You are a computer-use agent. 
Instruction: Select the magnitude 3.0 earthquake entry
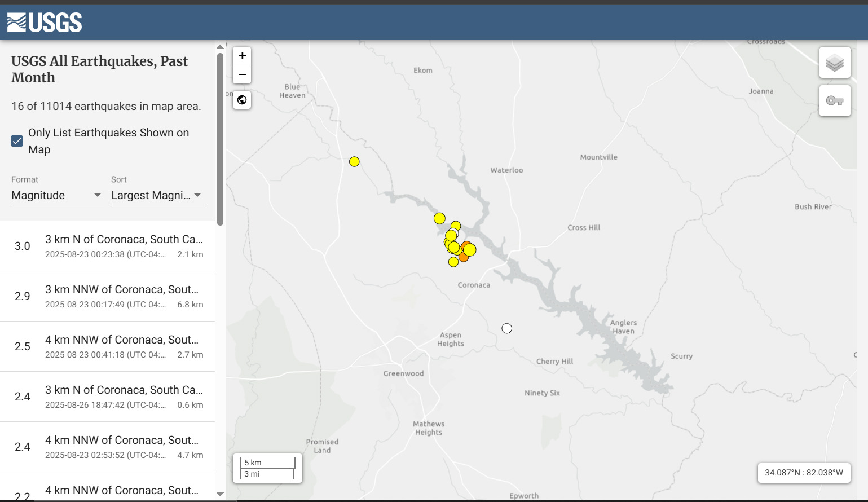point(107,246)
